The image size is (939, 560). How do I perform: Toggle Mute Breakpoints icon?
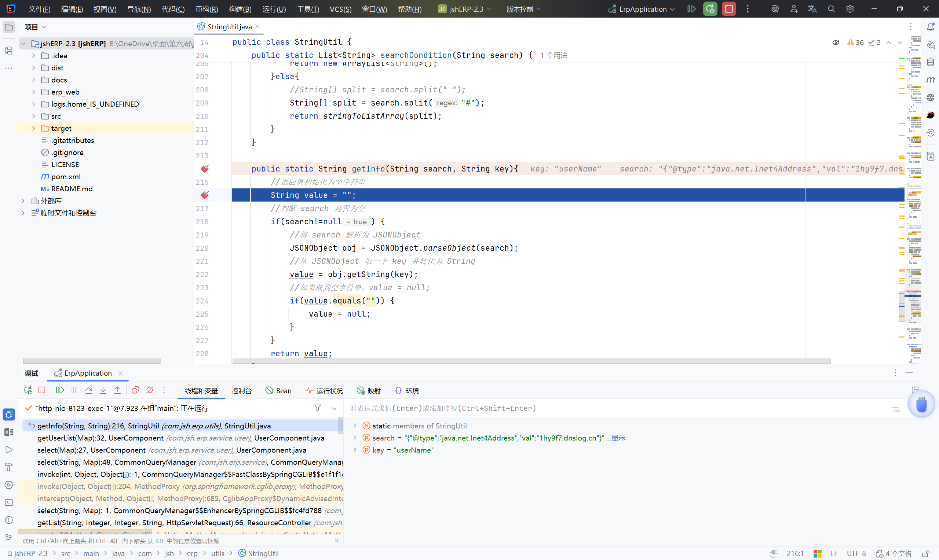coord(150,390)
